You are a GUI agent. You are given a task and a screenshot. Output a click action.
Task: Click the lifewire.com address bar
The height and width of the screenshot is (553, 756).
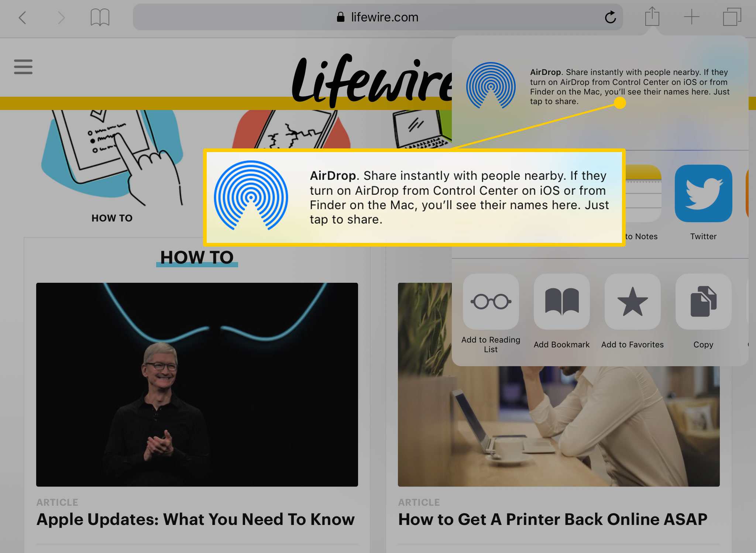pos(378,17)
